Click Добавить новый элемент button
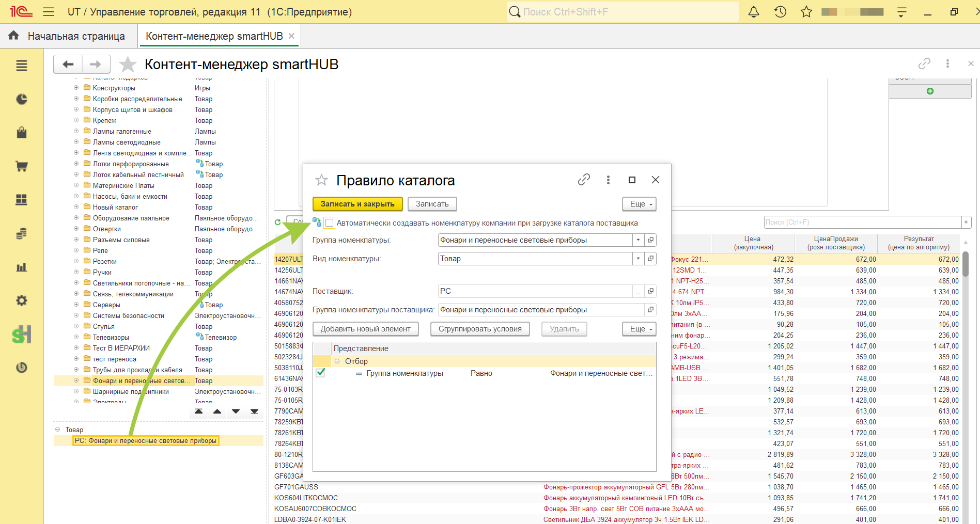The width and height of the screenshot is (980, 524). pos(366,329)
